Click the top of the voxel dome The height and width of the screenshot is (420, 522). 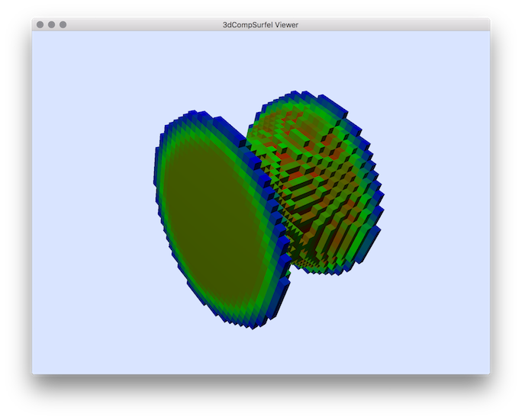pyautogui.click(x=305, y=90)
